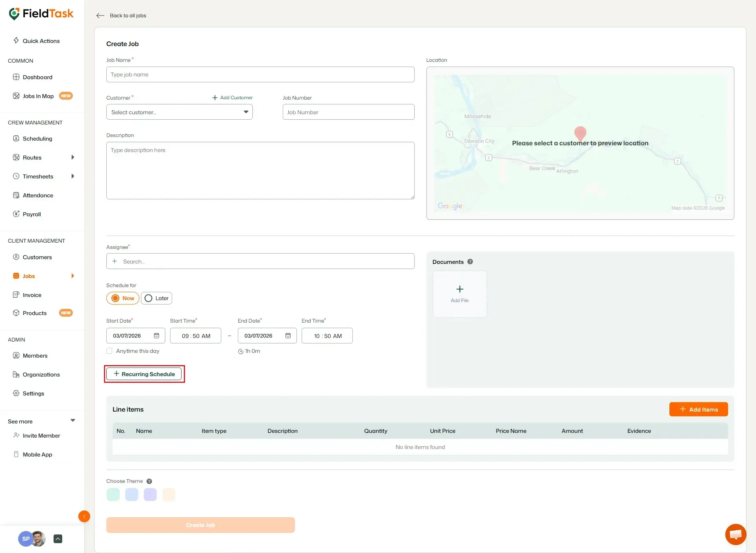Click the Choose Theme help icon
The image size is (756, 553).
pos(149,481)
